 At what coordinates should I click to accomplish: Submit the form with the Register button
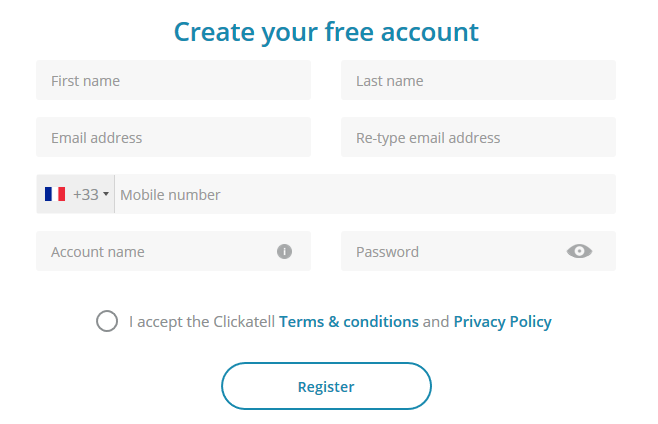[326, 386]
